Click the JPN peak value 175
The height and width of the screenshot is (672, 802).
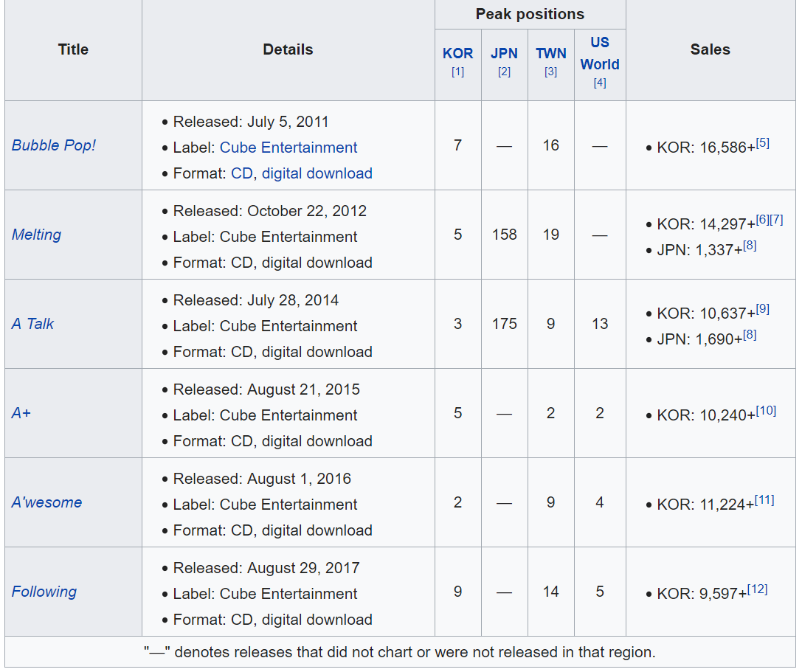505,324
